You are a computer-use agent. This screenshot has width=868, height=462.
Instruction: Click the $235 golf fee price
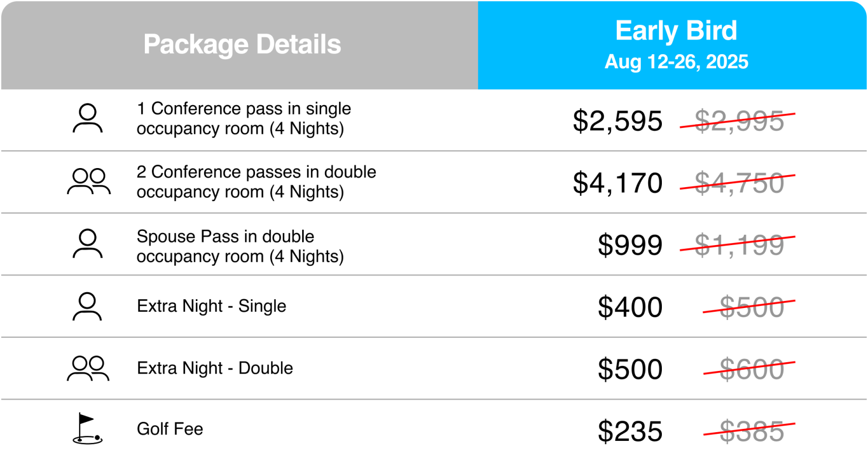click(x=630, y=432)
